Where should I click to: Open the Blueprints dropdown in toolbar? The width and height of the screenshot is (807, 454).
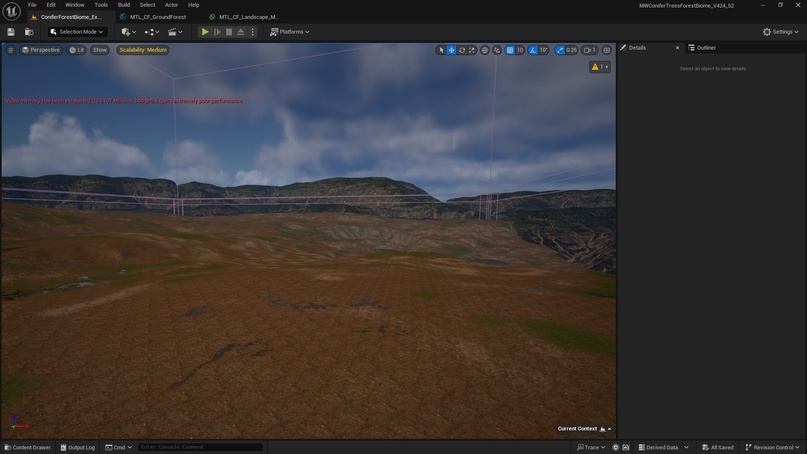click(x=151, y=32)
